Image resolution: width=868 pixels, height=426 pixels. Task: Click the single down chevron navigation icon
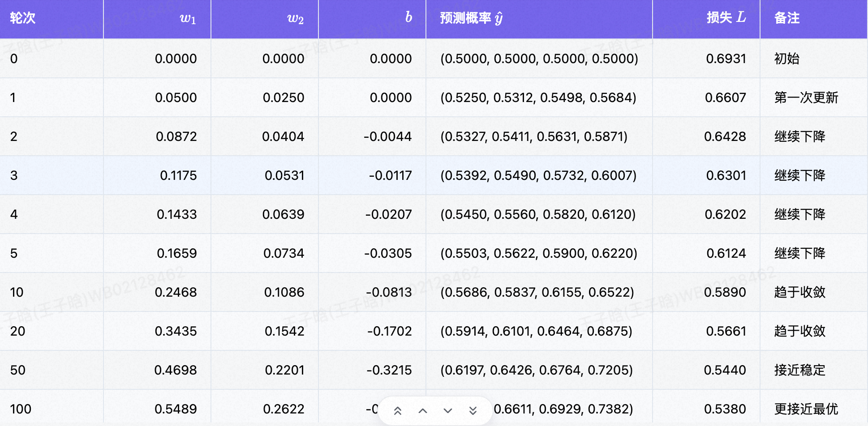point(448,411)
